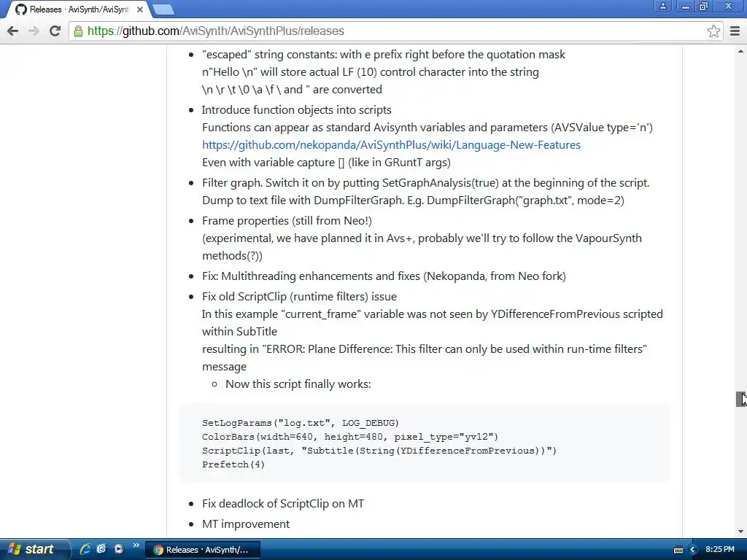The height and width of the screenshot is (560, 747).
Task: Close the Releases AviSynth tab
Action: pyautogui.click(x=139, y=9)
